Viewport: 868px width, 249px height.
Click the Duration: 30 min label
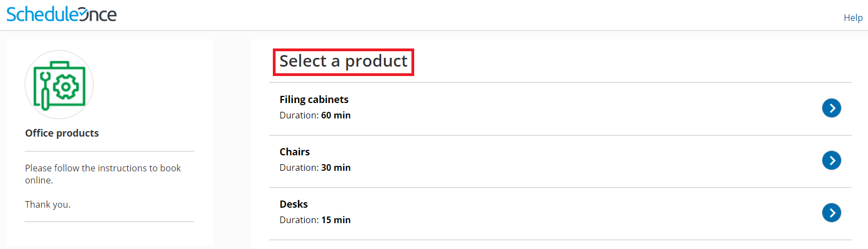[x=315, y=168]
